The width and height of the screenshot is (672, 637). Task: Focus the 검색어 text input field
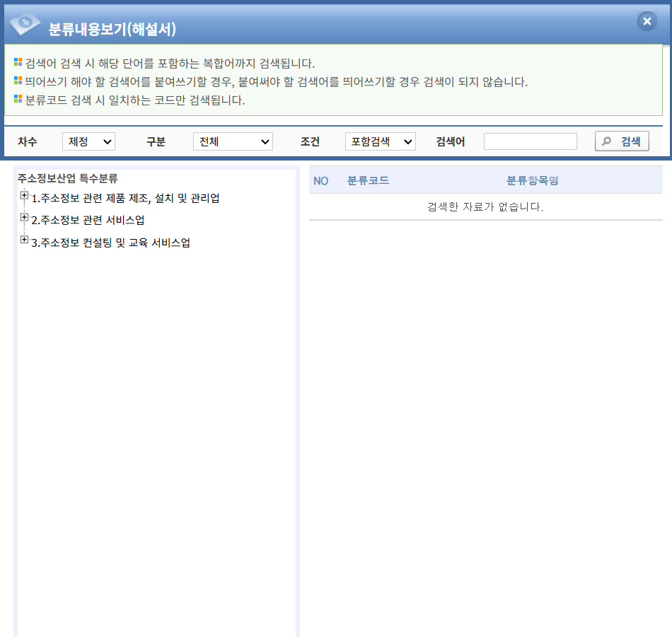[530, 141]
